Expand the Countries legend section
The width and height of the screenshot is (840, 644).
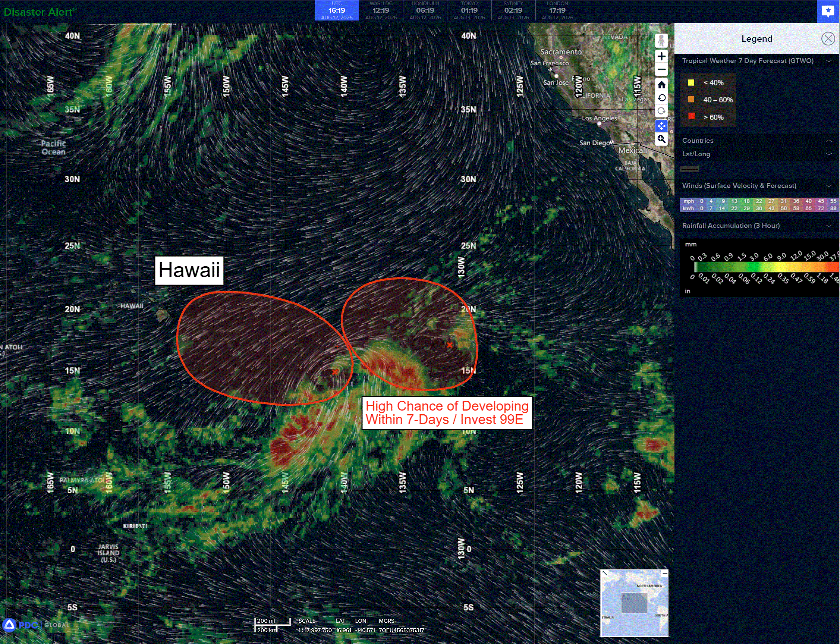[829, 141]
